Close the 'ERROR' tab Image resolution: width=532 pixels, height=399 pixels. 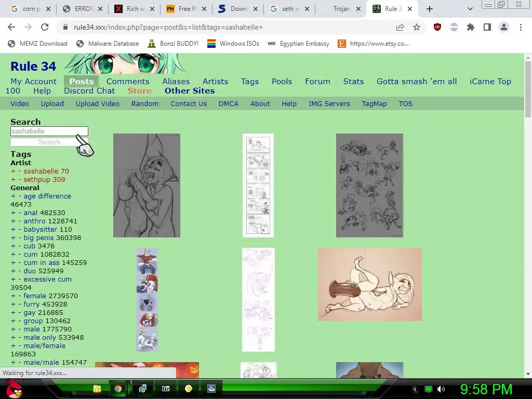pyautogui.click(x=100, y=9)
